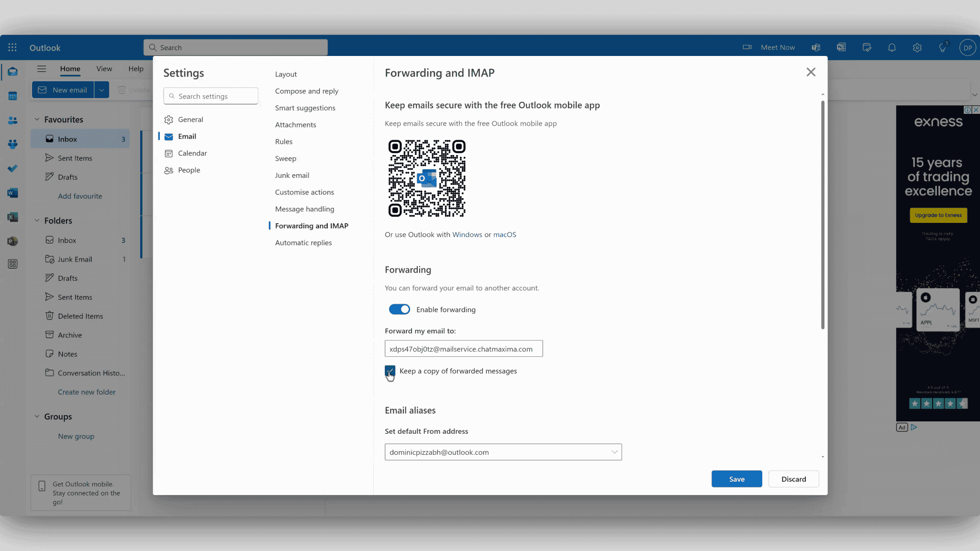Image resolution: width=980 pixels, height=551 pixels.
Task: Open the People app in the left rail
Action: 12,120
